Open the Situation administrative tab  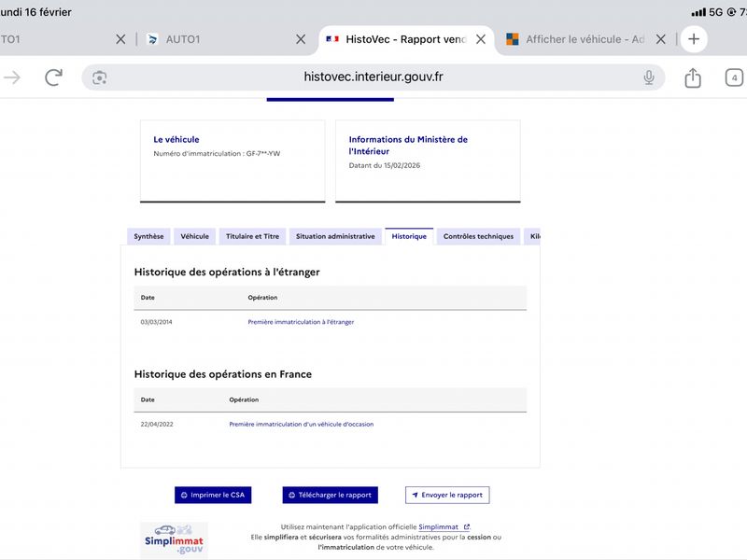[x=335, y=237]
